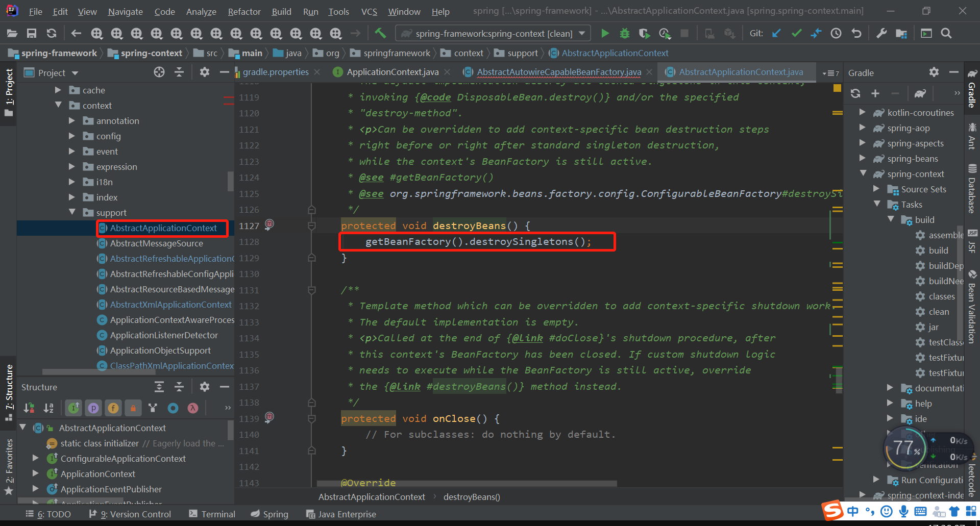This screenshot has width=980, height=526.
Task: Open the Database side panel
Action: click(x=972, y=189)
